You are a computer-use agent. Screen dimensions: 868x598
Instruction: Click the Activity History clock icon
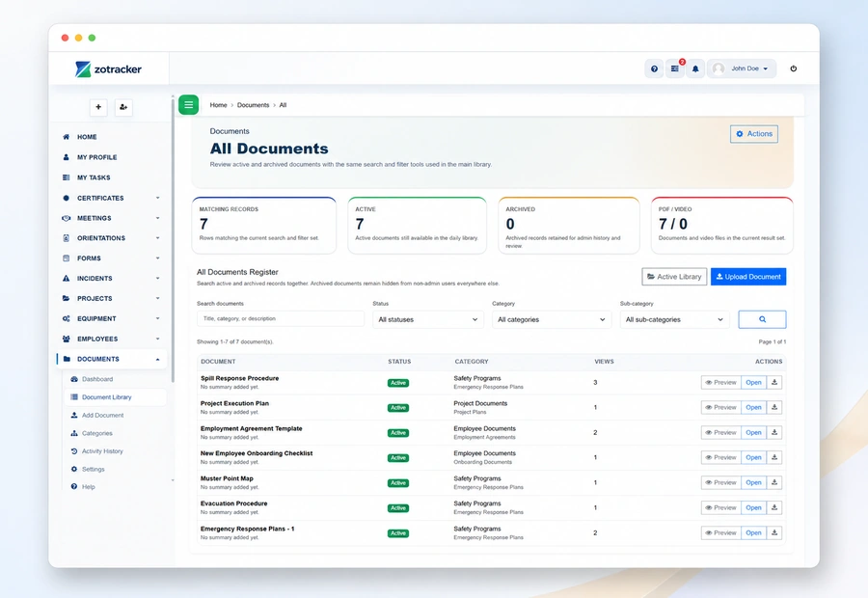pyautogui.click(x=74, y=451)
